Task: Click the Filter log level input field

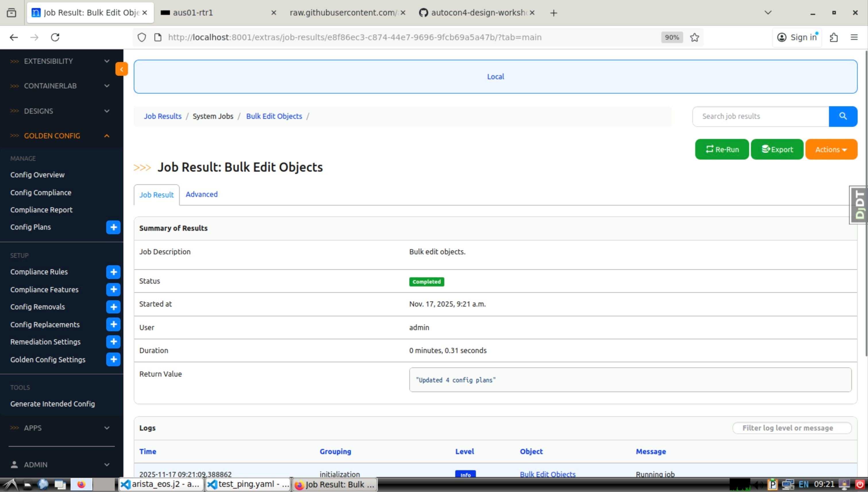Action: 791,428
